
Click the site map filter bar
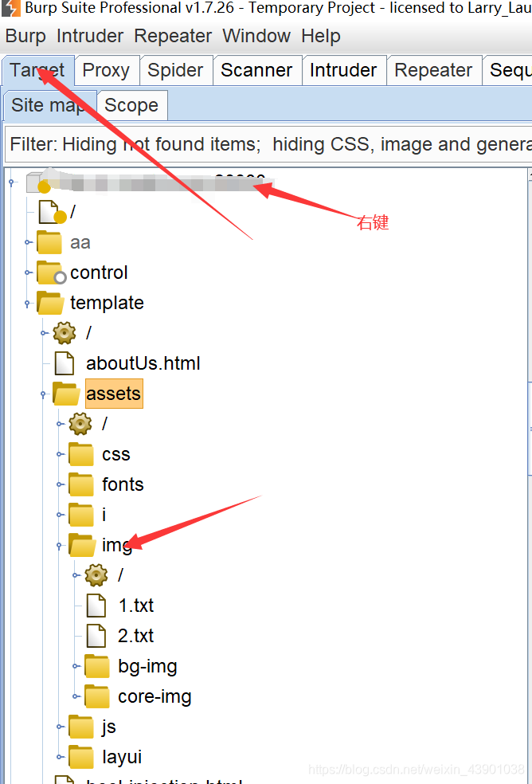268,144
